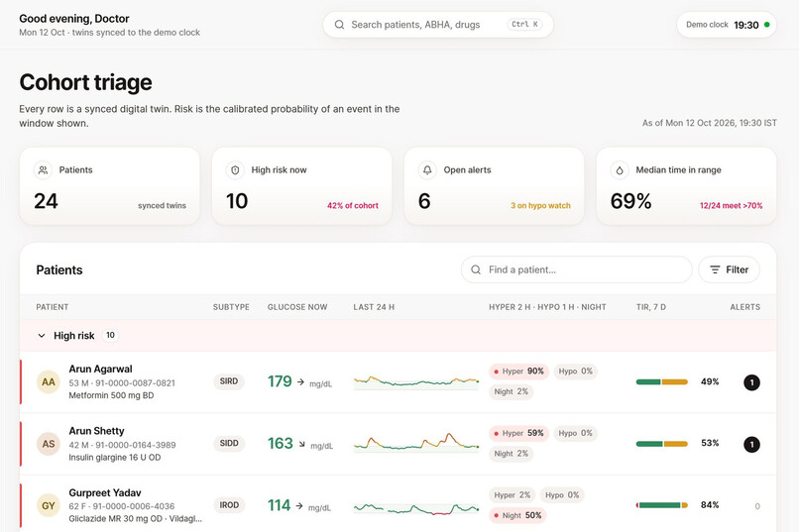Click the trend arrow beside glucose 179
The height and width of the screenshot is (532, 799).
pos(300,381)
